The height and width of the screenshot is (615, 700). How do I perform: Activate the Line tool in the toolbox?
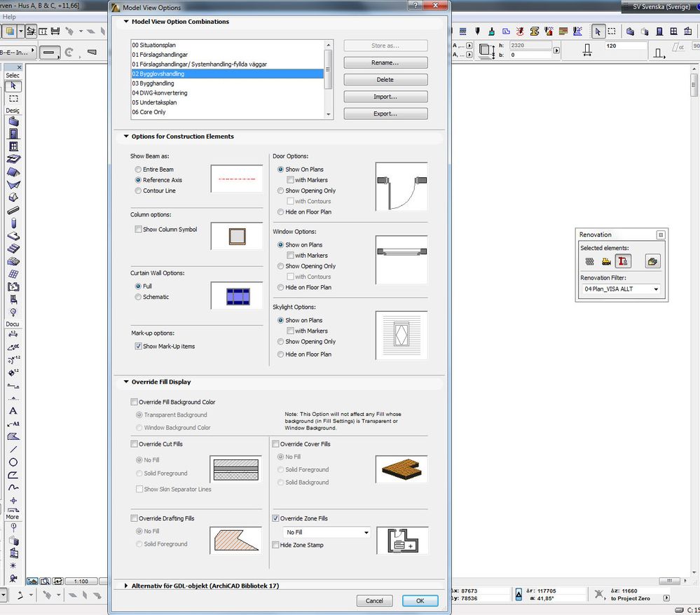[13, 449]
